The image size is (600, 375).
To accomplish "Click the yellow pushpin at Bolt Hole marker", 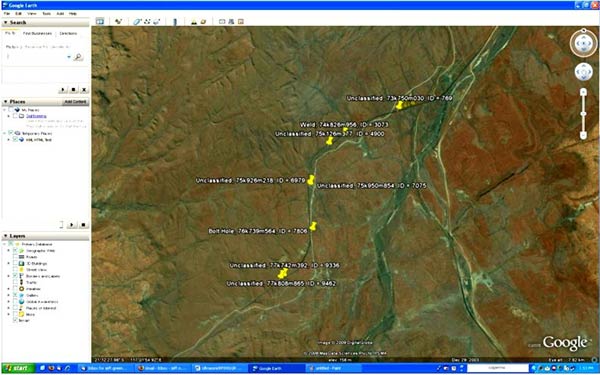I will 313,226.
